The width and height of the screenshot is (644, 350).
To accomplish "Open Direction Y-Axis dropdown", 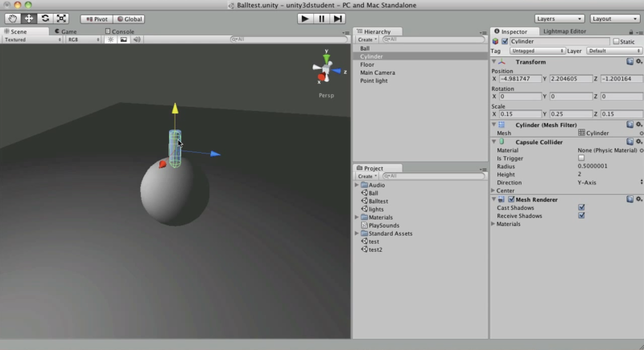I will [609, 183].
